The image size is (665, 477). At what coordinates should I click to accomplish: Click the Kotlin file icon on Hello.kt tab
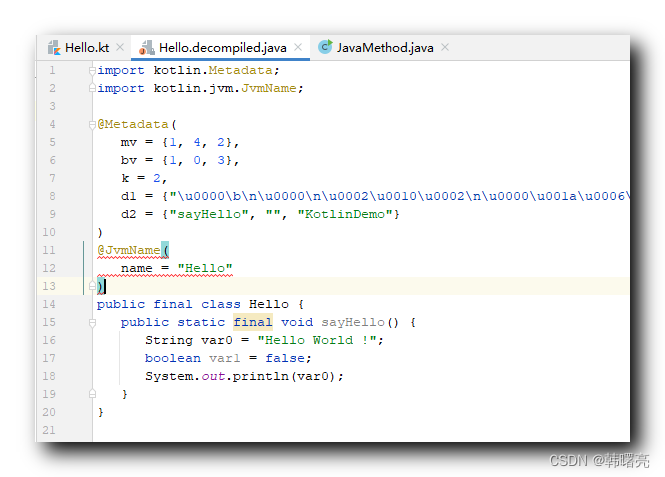pos(54,47)
